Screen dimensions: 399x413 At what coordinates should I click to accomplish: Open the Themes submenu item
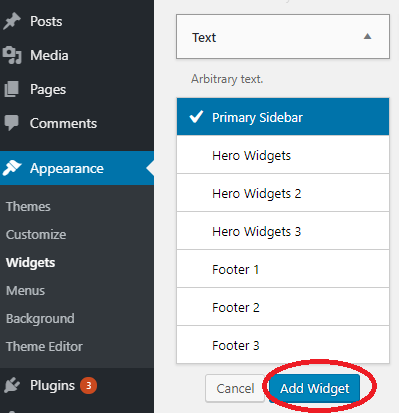click(28, 207)
